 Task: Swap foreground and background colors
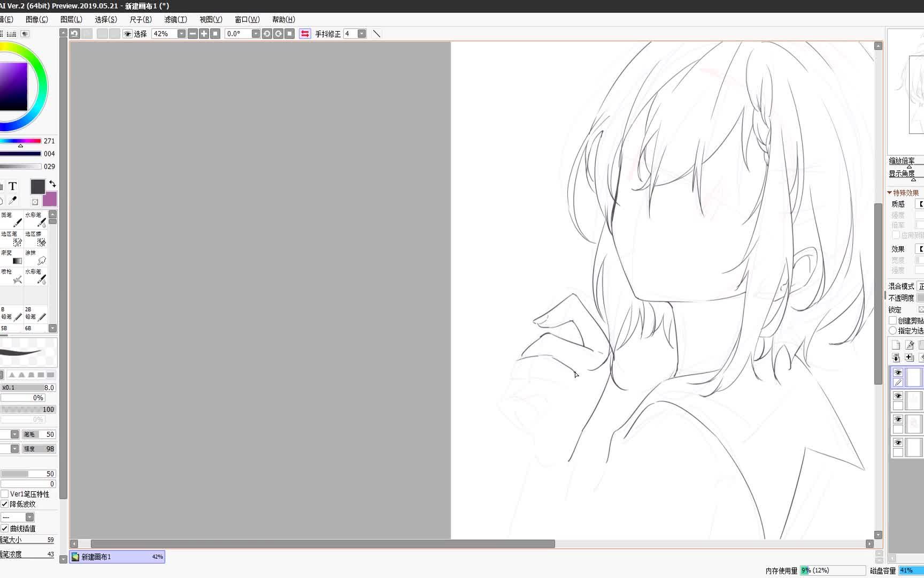[52, 184]
